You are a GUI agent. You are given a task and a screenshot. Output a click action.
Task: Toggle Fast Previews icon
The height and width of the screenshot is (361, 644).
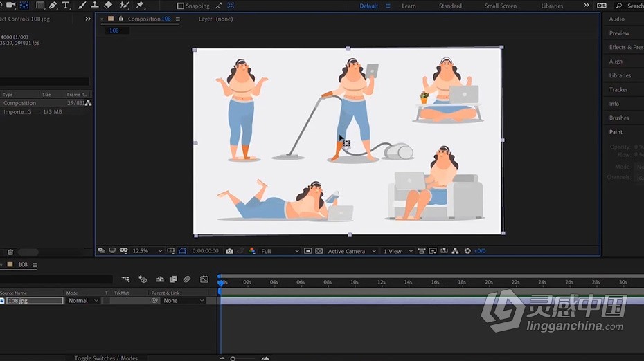pos(433,250)
